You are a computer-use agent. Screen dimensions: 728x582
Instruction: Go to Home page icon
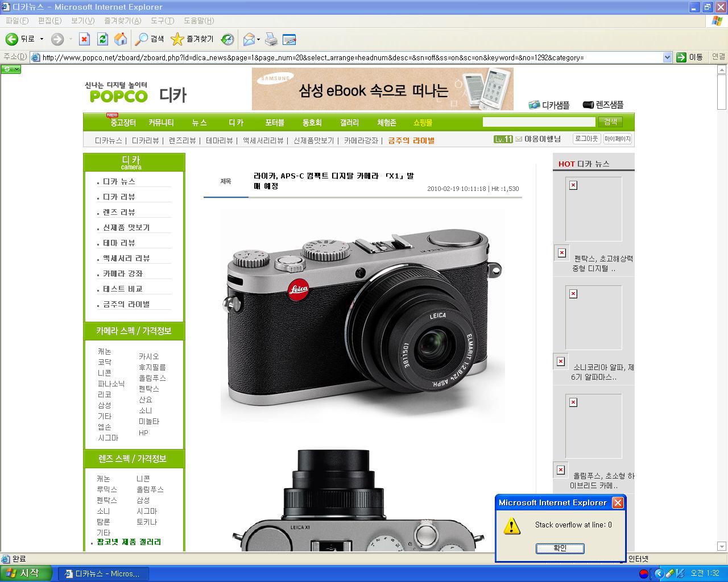click(121, 39)
